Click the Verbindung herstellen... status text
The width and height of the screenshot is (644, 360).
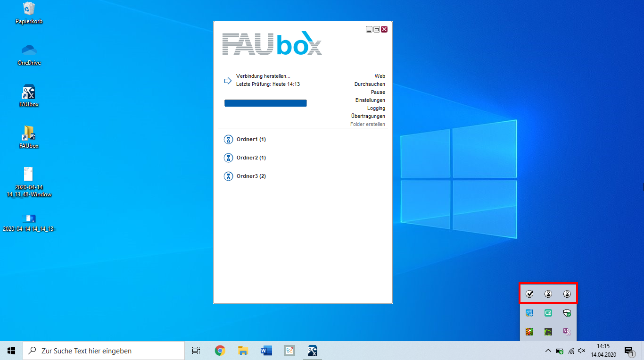pos(263,76)
